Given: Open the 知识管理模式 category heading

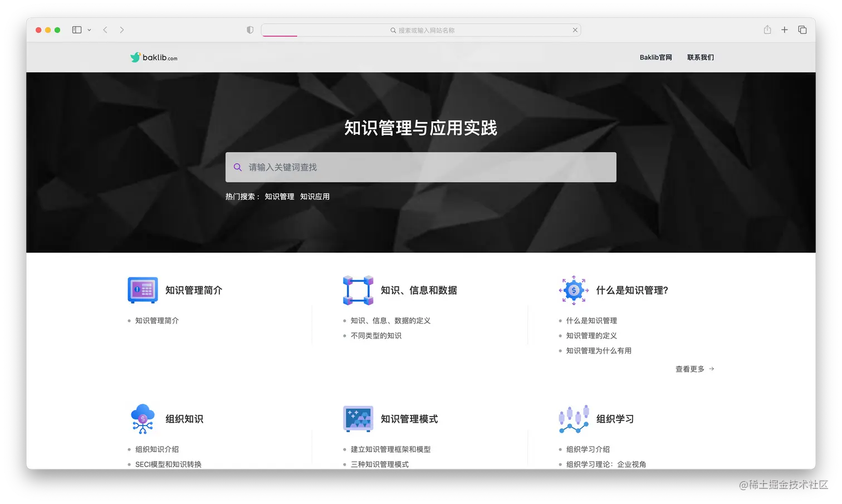Looking at the screenshot, I should tap(409, 419).
